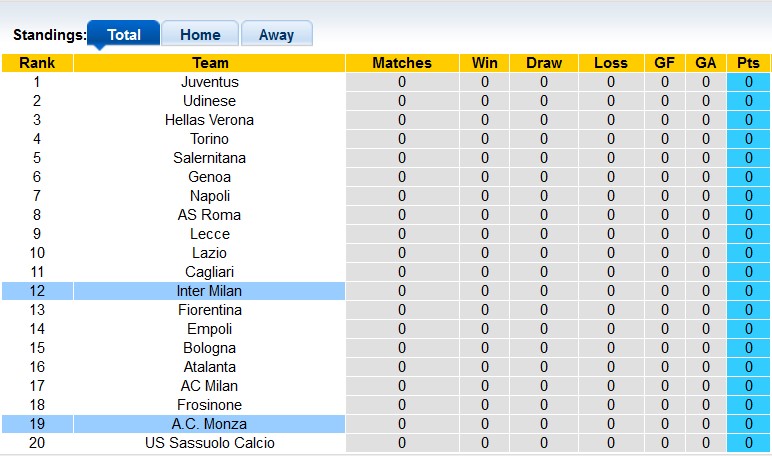Click the Napoli team name
The height and width of the screenshot is (456, 772).
click(x=210, y=196)
